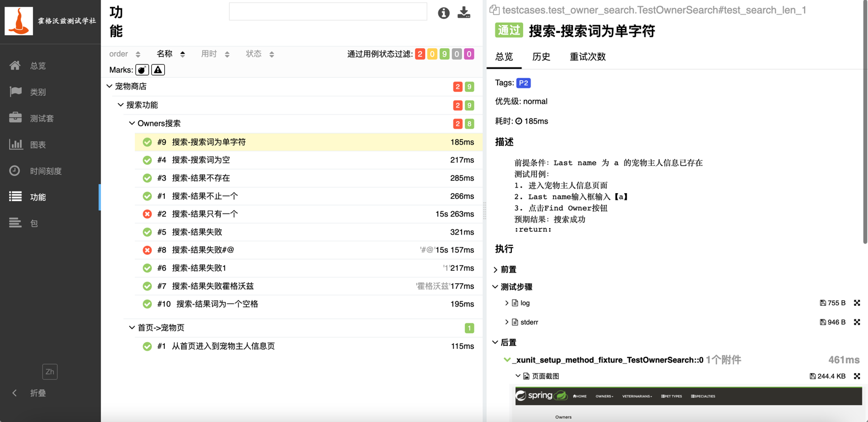Sort by 状态 using its sort arrows

pos(272,54)
